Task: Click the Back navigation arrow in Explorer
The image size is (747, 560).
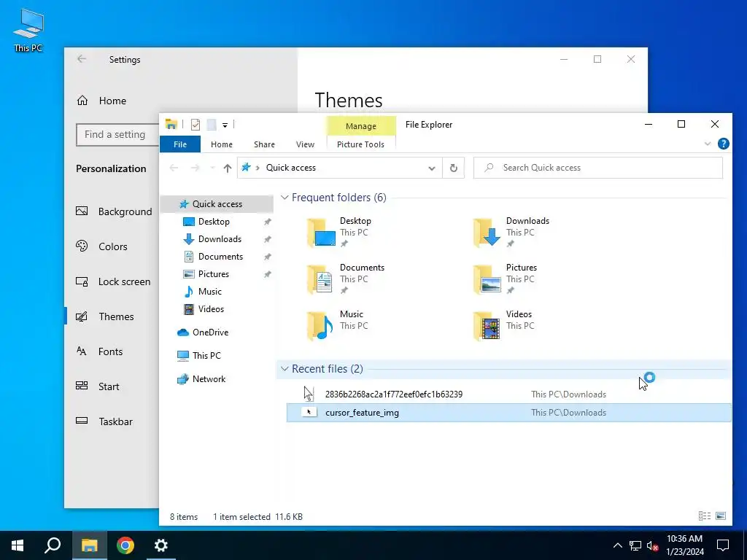Action: click(174, 168)
